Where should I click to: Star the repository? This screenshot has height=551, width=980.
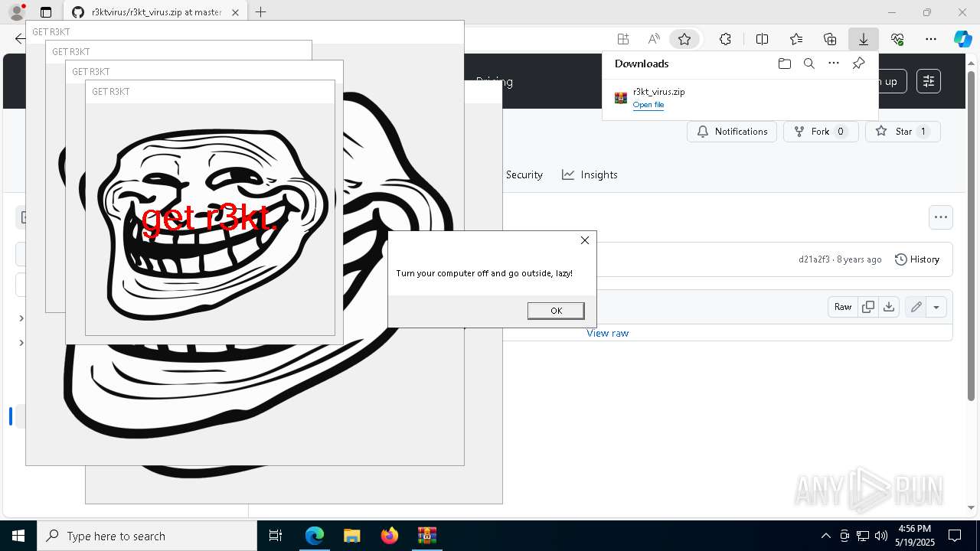(903, 132)
